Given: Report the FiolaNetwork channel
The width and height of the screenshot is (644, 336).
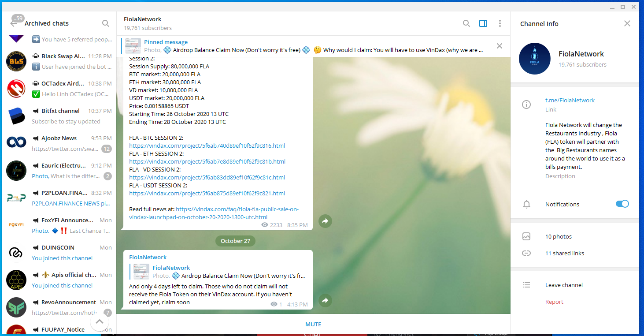Looking at the screenshot, I should pyautogui.click(x=554, y=302).
